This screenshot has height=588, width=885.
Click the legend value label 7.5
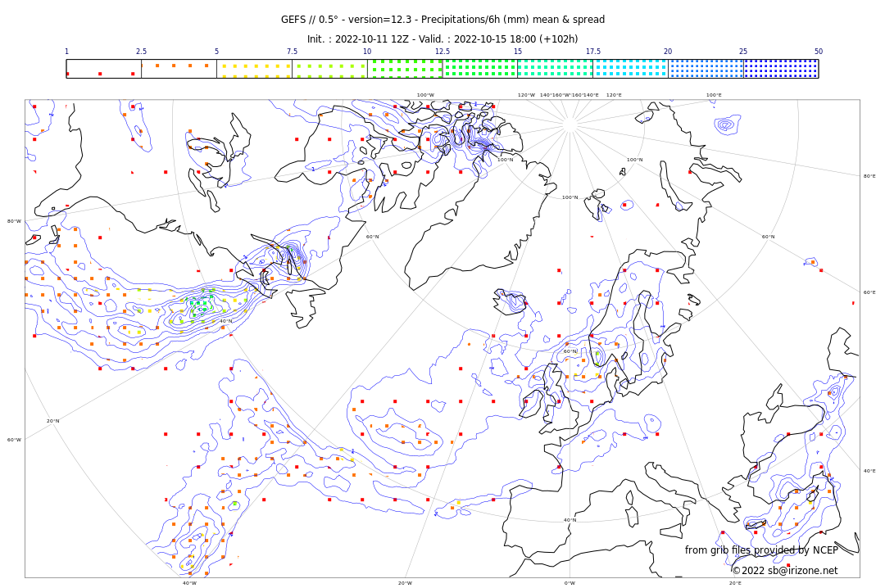(292, 52)
